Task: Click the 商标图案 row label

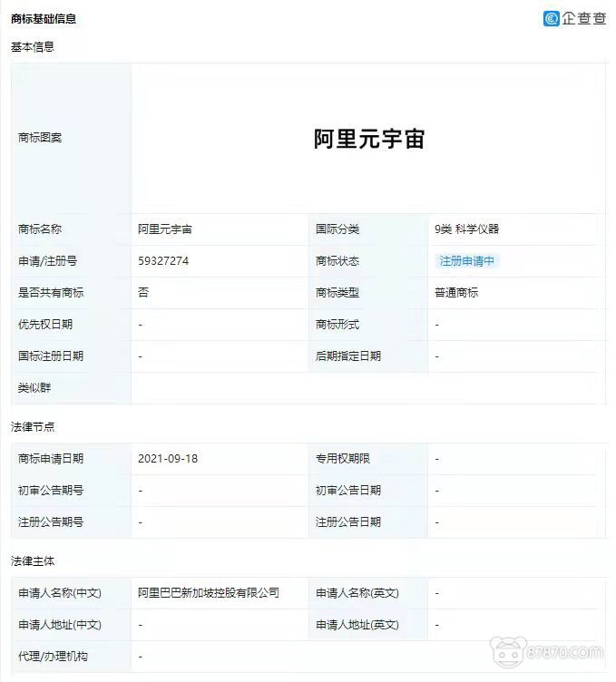Action: pos(40,138)
